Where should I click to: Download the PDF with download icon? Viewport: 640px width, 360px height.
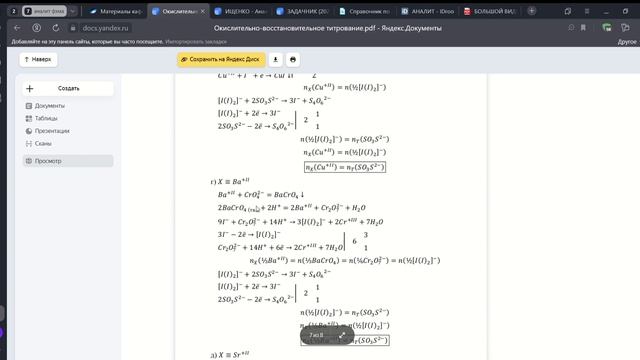click(276, 60)
